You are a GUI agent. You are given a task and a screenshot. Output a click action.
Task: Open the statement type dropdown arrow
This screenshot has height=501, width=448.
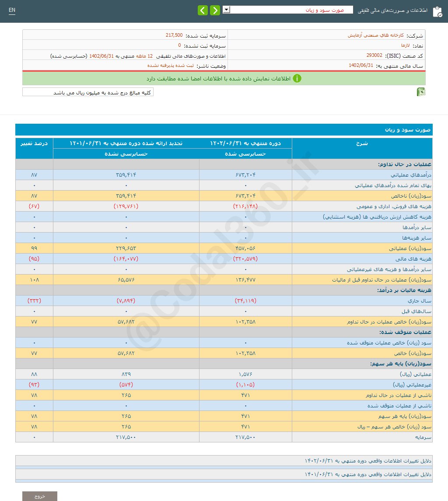pos(225,10)
